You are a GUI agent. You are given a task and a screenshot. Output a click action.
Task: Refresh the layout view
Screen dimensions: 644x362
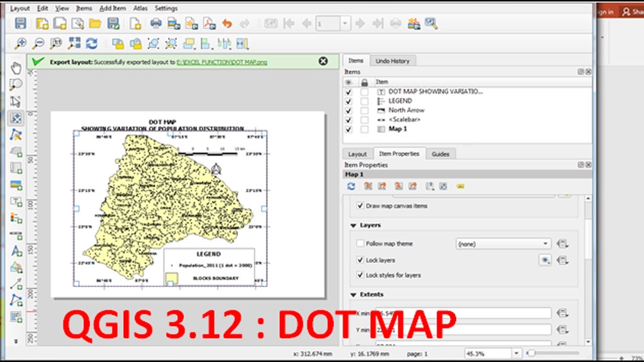[91, 44]
